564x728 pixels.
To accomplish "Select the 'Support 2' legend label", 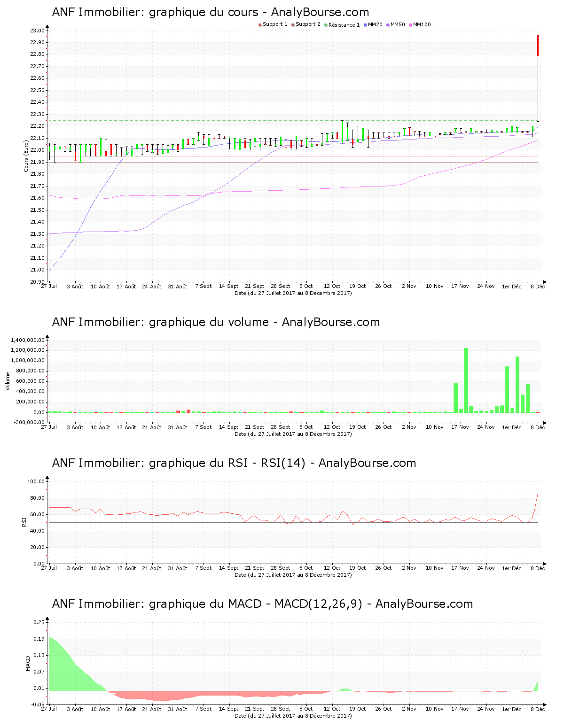I will (x=308, y=24).
